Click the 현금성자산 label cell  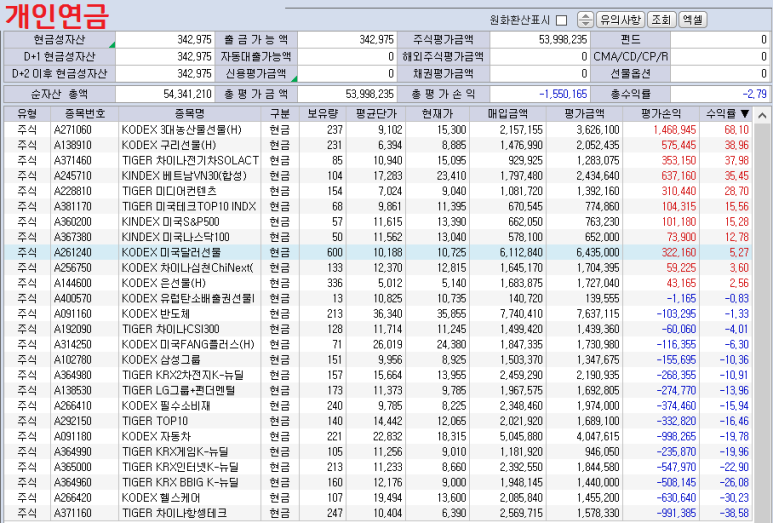[60, 39]
